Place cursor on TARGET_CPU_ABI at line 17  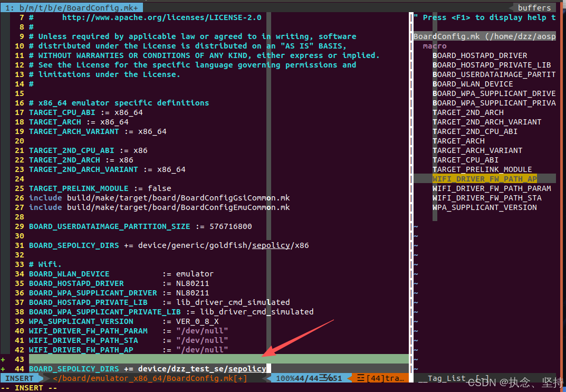pos(62,112)
